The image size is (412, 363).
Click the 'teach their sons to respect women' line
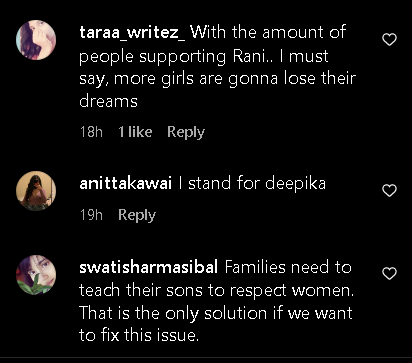[x=217, y=290]
